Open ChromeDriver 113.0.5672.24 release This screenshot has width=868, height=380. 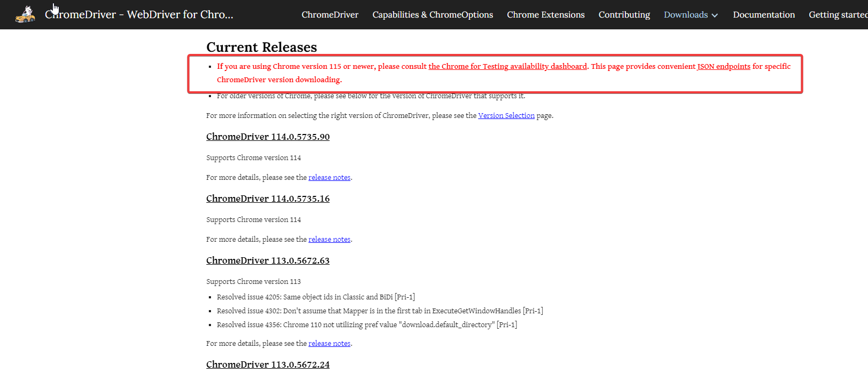click(268, 365)
